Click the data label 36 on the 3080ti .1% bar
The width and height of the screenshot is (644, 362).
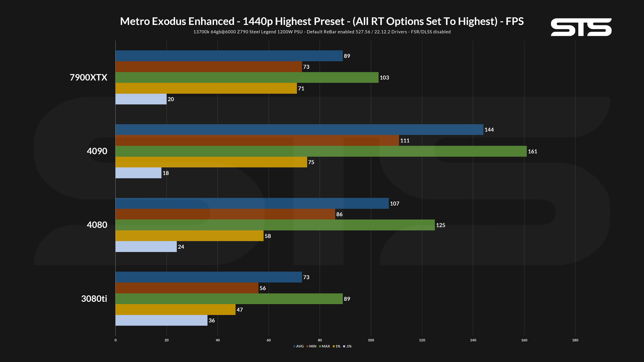tap(212, 321)
